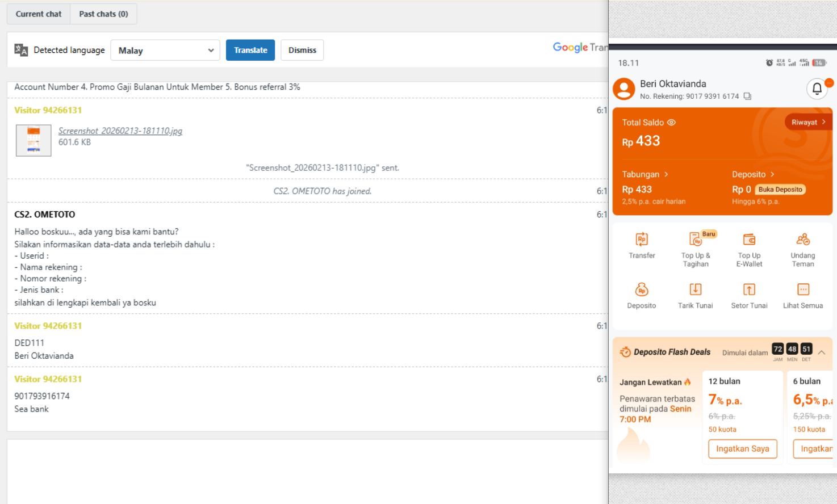
Task: Open the Deposito shortcut icon
Action: tap(642, 289)
